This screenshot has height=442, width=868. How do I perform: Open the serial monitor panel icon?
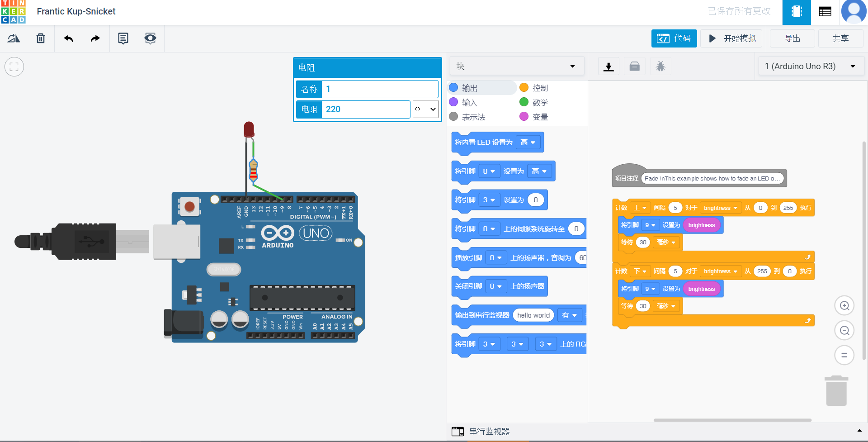click(x=458, y=432)
